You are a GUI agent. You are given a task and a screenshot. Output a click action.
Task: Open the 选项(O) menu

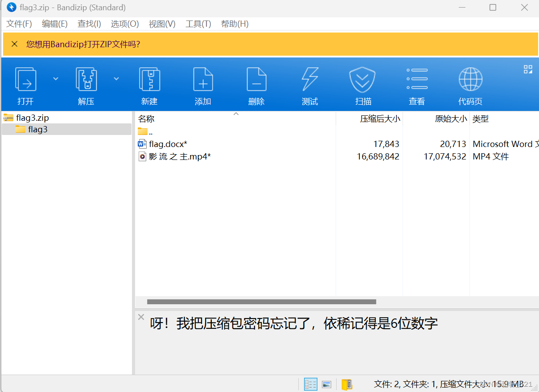[125, 24]
